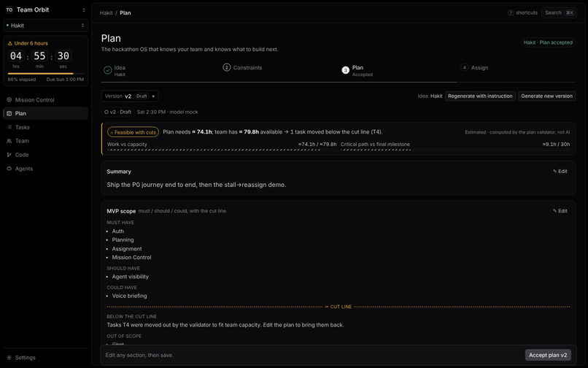Click the '≈9.1h / 30h' value

[556, 144]
